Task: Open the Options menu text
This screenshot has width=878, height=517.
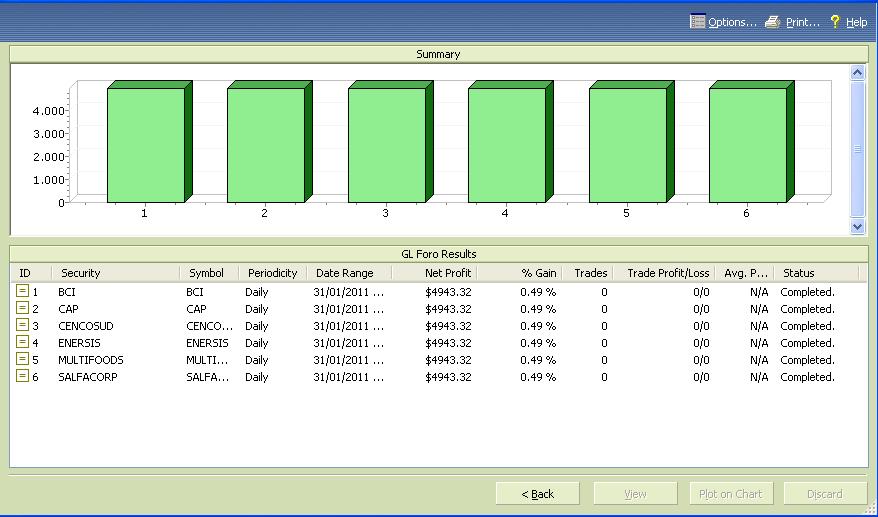Action: click(x=732, y=22)
